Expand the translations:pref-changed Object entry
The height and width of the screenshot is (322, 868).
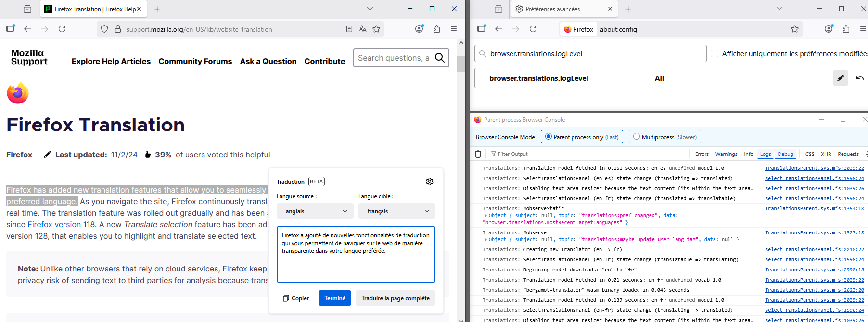tap(485, 216)
